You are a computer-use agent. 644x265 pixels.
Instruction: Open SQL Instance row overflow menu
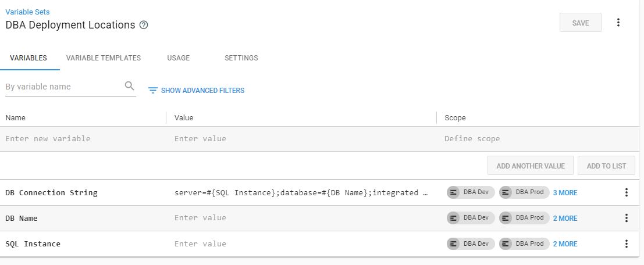tap(626, 243)
